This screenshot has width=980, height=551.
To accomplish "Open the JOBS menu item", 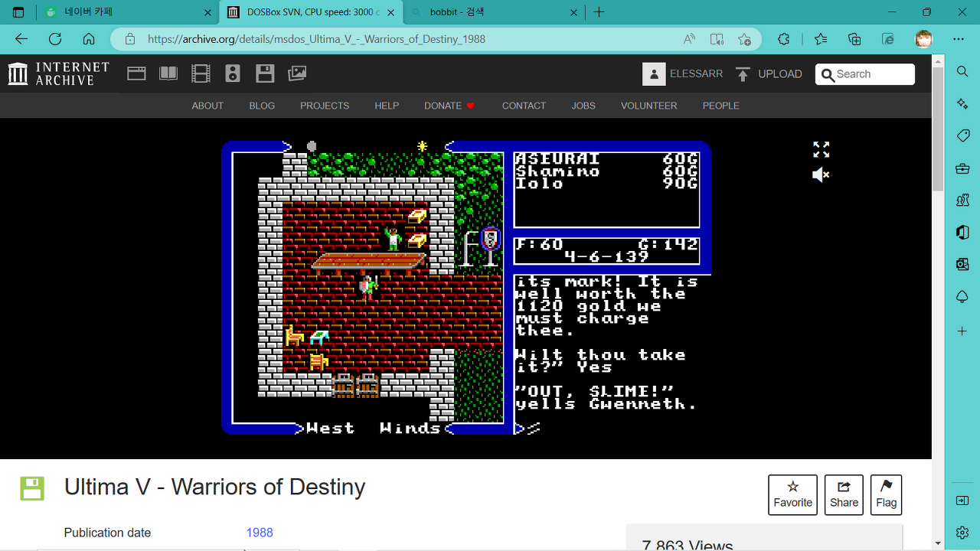I will 583,106.
